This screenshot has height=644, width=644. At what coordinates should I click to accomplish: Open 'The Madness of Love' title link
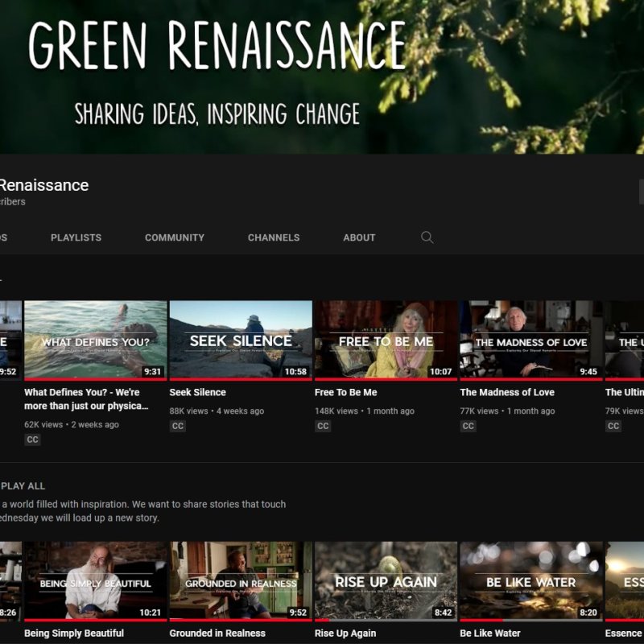(x=507, y=392)
